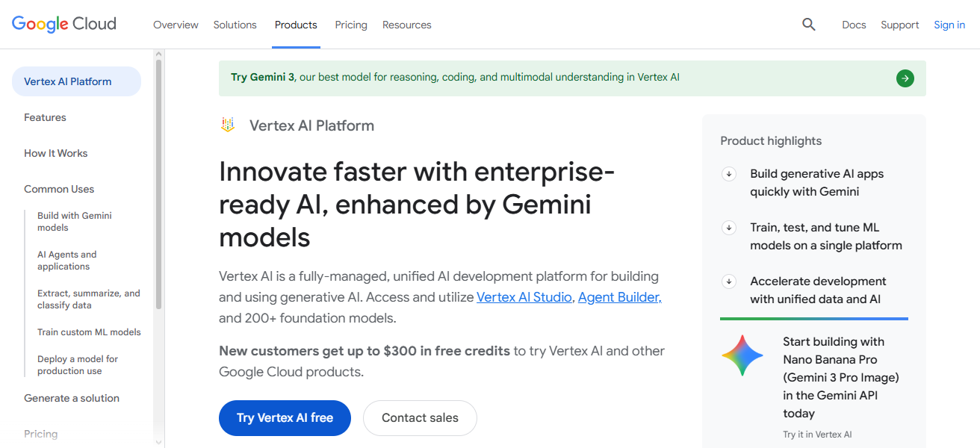The image size is (980, 448).
Task: Click the Google Cloud logo
Action: [63, 23]
